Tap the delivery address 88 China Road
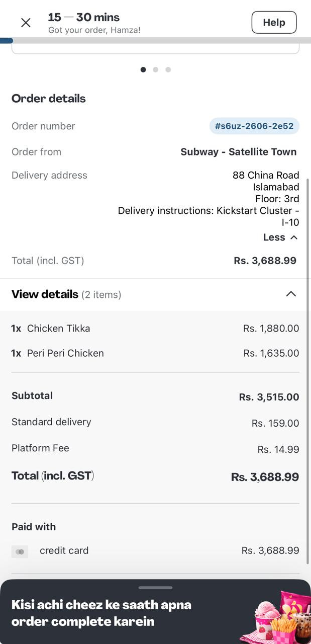The image size is (311, 644). tap(265, 176)
